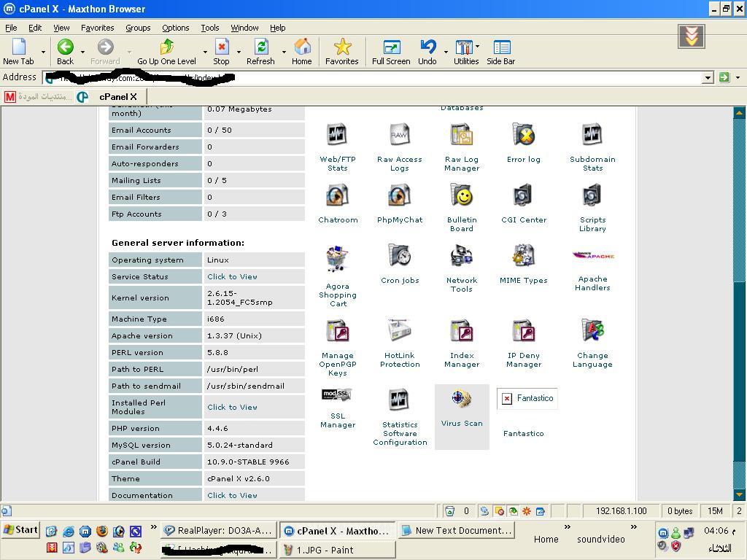Open the Agora Shopping Cart icon
Screen dimensions: 747x560
click(337, 259)
